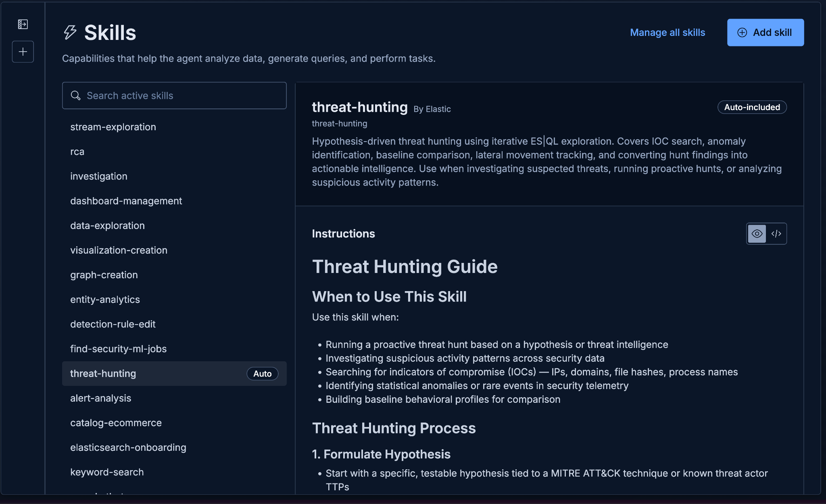This screenshot has height=504, width=826.
Task: Click the lightning bolt Skills icon
Action: 70,32
